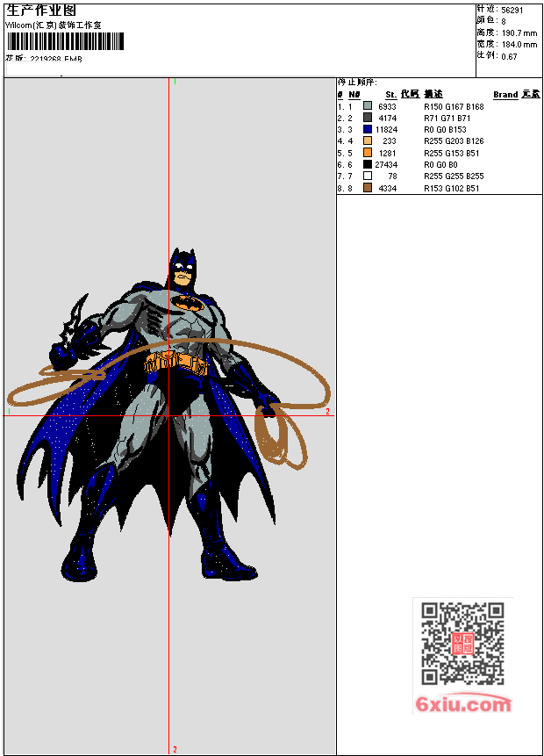Click the 'N#' column header

click(354, 95)
